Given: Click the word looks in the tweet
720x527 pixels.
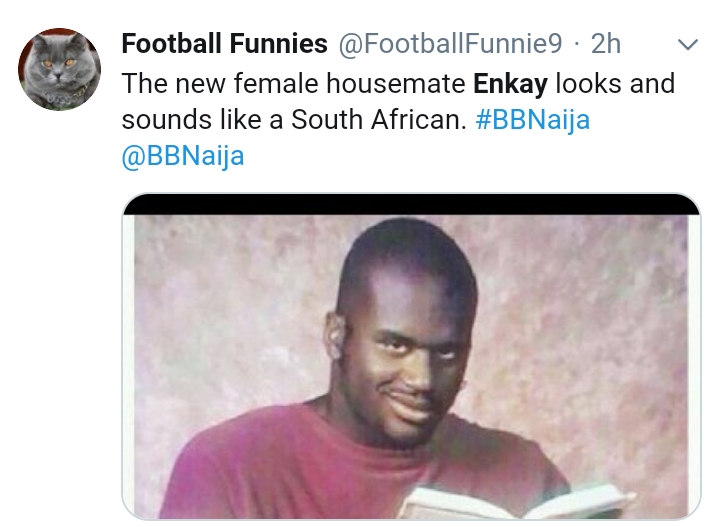Looking at the screenshot, I should pyautogui.click(x=602, y=83).
